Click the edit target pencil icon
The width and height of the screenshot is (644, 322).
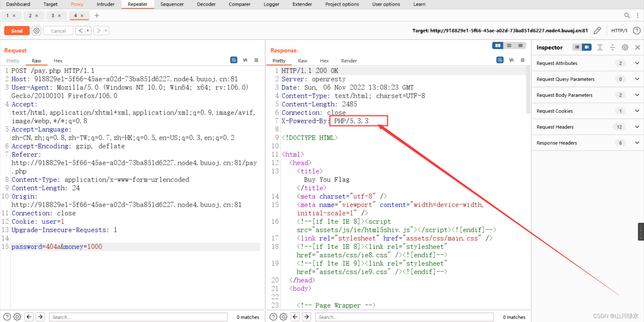click(597, 31)
